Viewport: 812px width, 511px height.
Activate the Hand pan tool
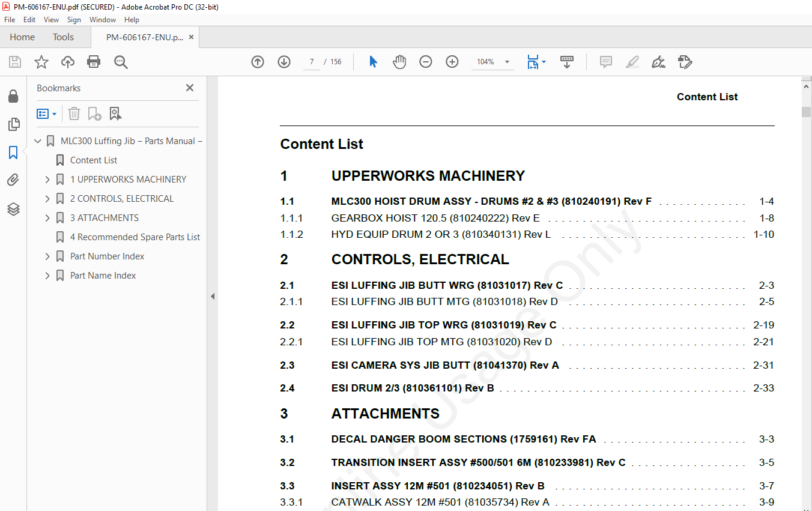tap(399, 62)
